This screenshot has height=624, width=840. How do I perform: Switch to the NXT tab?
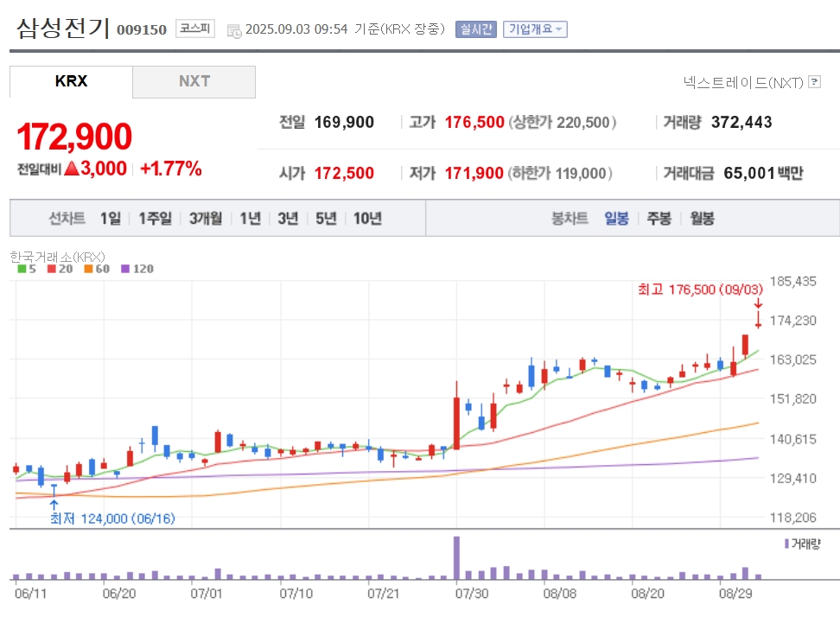coord(194,81)
